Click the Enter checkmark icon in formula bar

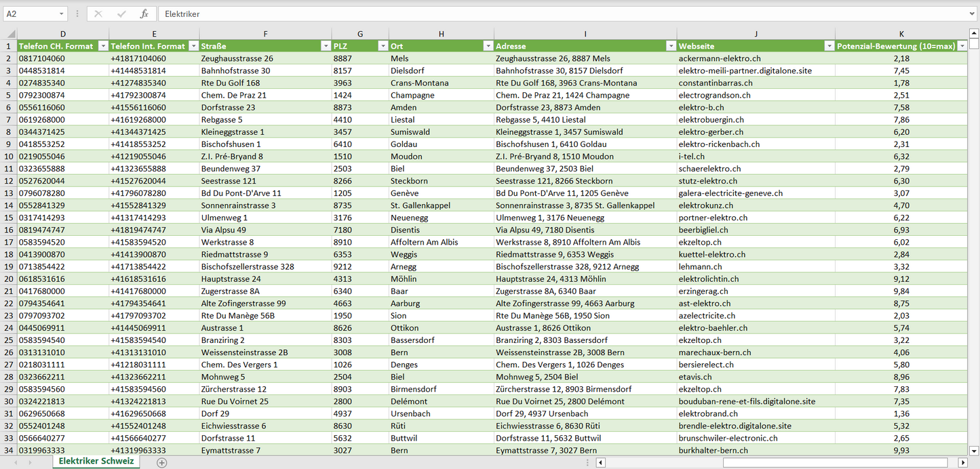121,14
